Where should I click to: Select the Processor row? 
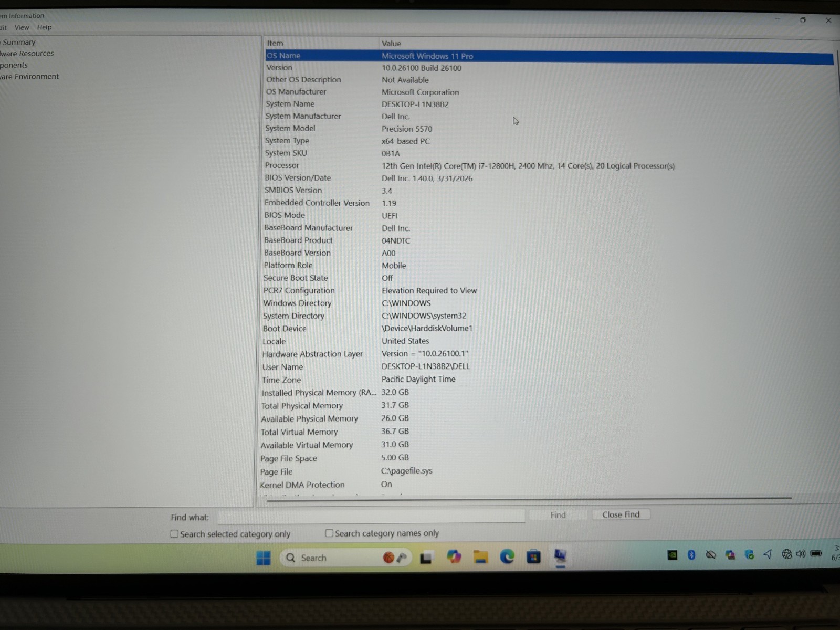[549, 165]
